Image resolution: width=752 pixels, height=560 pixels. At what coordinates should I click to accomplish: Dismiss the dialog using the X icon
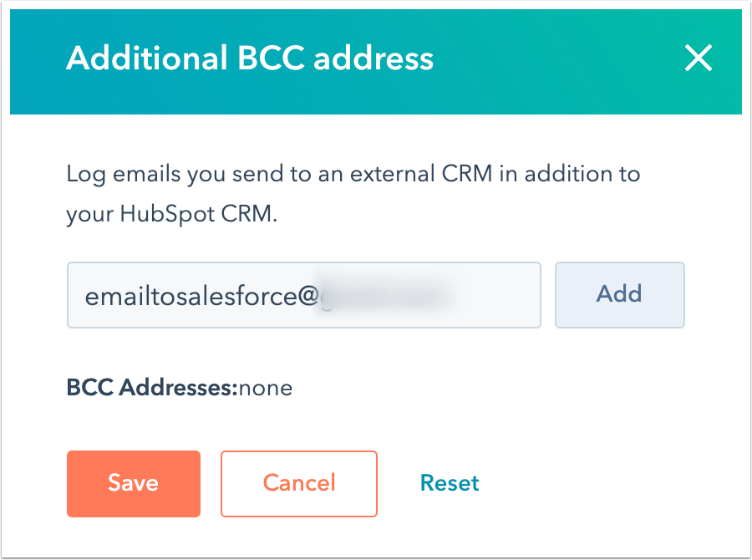(x=699, y=58)
